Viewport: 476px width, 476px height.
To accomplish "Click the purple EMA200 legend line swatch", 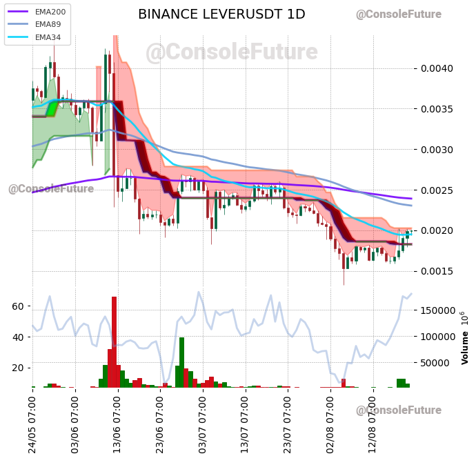I will pos(18,12).
